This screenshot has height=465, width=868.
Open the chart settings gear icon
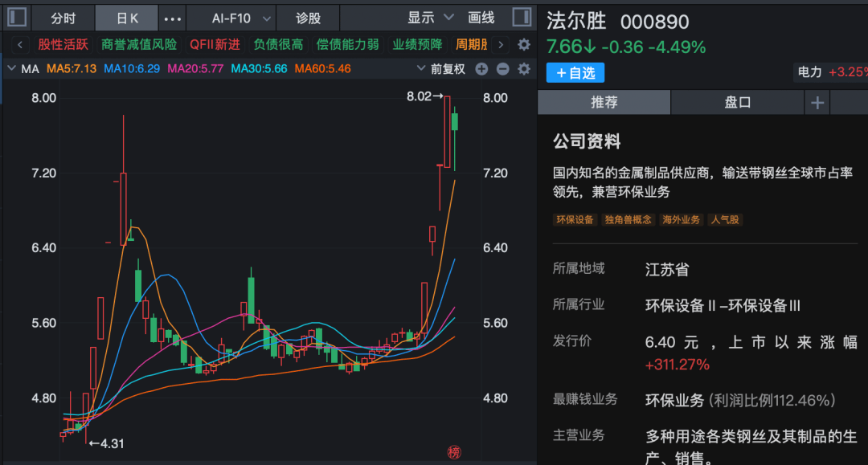(x=523, y=45)
